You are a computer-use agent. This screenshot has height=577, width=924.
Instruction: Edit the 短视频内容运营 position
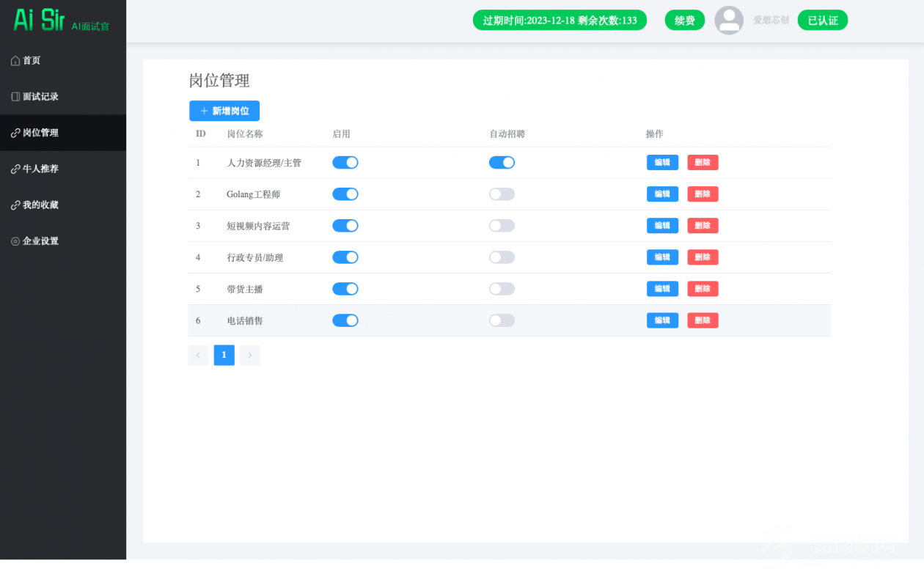[x=661, y=226]
